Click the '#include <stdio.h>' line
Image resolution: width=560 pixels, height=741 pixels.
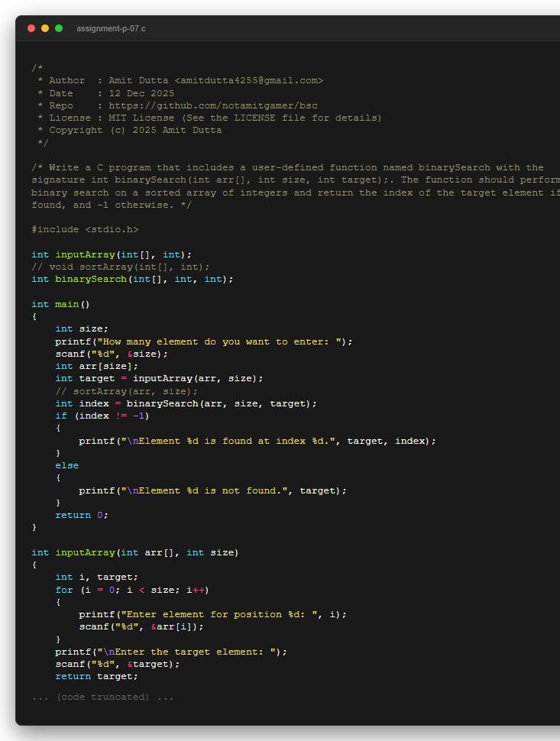coord(85,229)
